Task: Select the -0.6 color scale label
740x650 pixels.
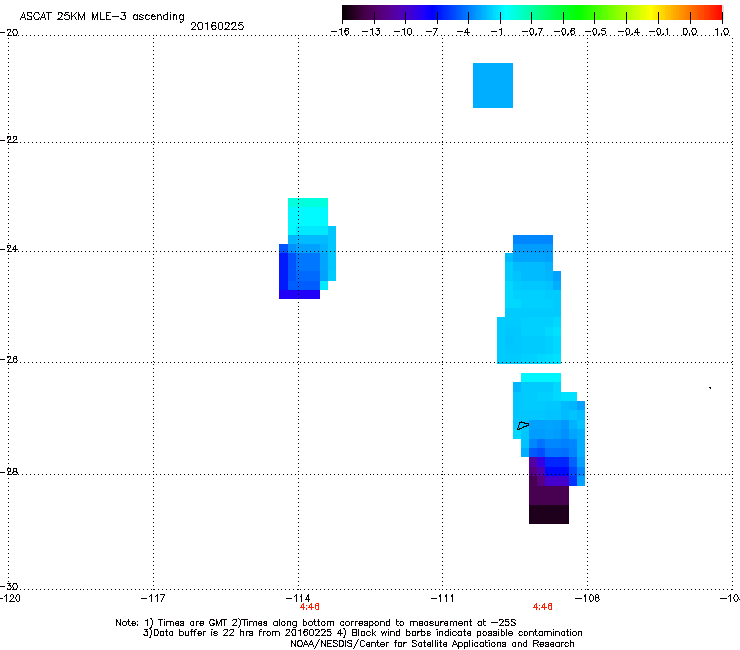Action: point(564,32)
